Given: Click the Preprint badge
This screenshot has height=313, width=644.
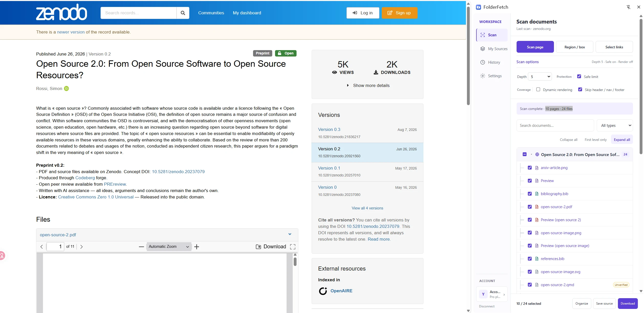Looking at the screenshot, I should coord(263,53).
